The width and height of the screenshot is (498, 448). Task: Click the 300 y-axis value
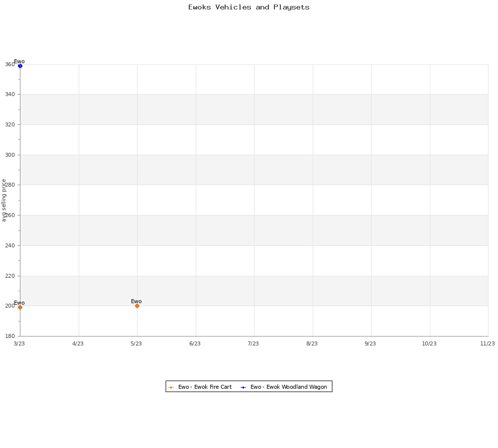10,155
